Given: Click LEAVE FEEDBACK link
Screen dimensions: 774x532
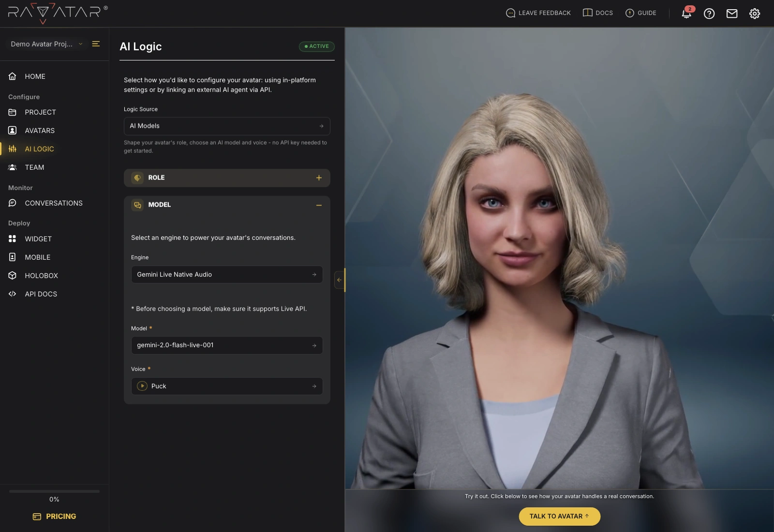Looking at the screenshot, I should click(545, 13).
